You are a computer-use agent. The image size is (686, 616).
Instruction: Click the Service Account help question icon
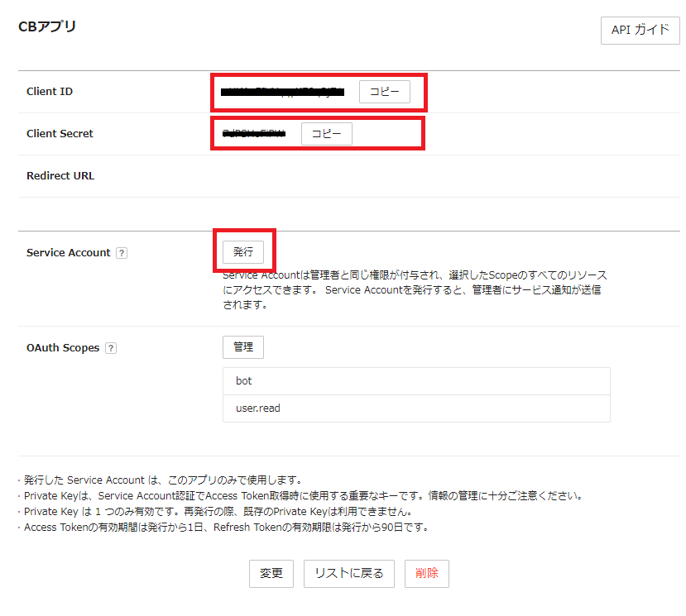[122, 253]
